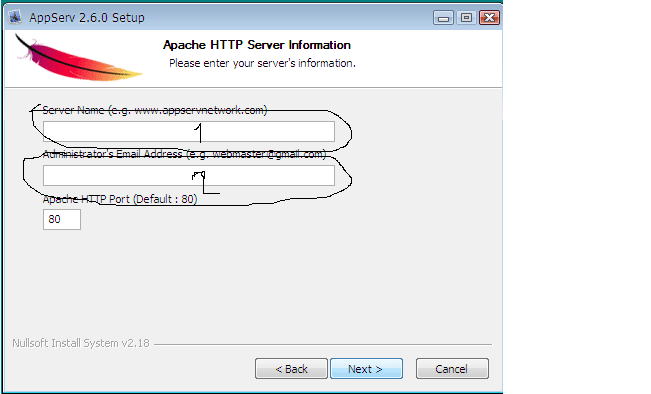
Task: Return to previous step with Back
Action: click(291, 369)
